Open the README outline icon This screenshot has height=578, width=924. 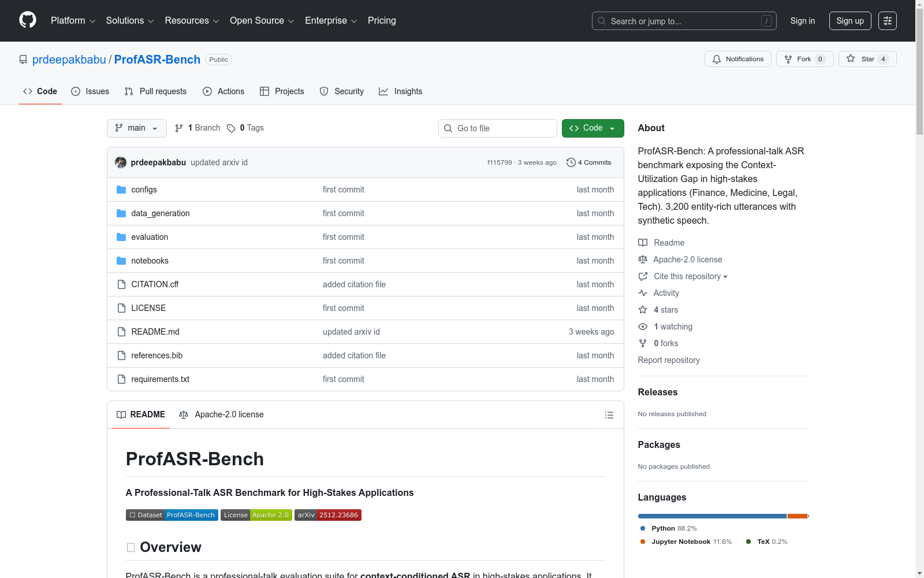coord(609,415)
